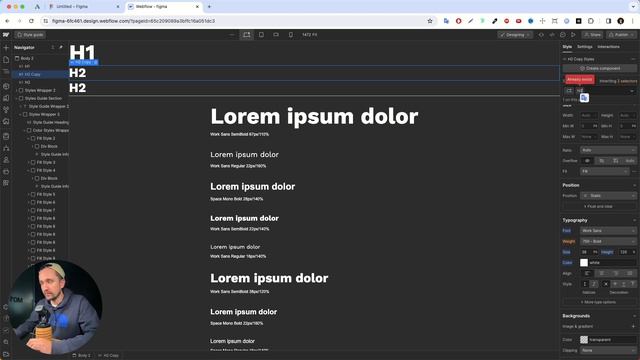The width and height of the screenshot is (640, 360).
Task: Pin the Navigator panel
Action: click(61, 47)
